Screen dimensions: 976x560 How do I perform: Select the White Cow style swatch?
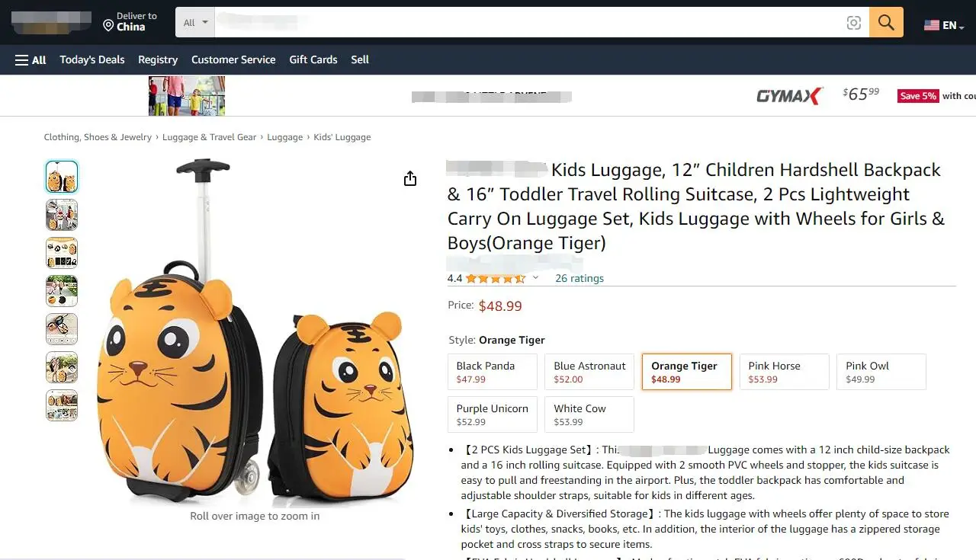(589, 414)
